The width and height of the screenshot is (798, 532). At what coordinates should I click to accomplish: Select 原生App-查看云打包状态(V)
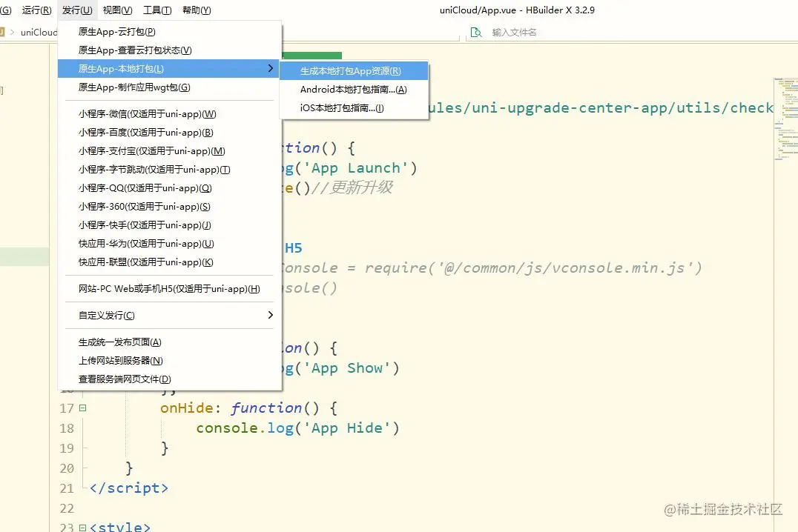point(170,50)
